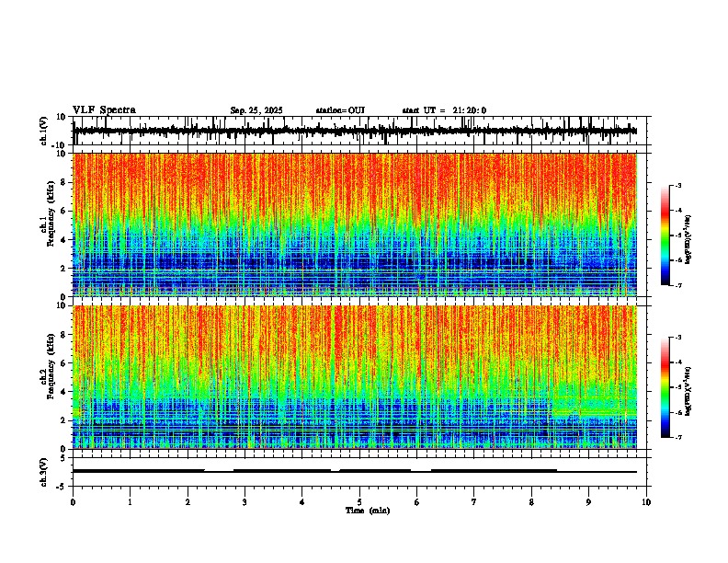The image size is (728, 563).
Task: Click the ch.2 spectrogram color scale bar
Action: tap(665, 387)
